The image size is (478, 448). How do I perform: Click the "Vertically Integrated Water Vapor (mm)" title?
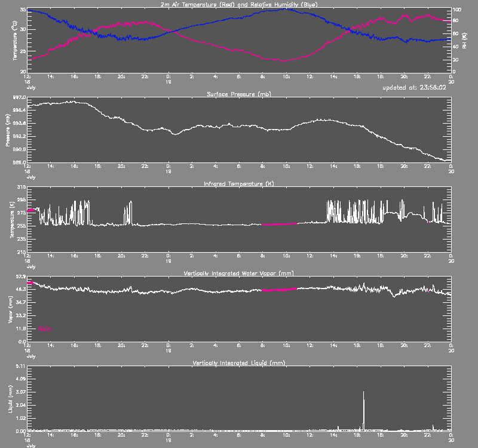tap(238, 273)
